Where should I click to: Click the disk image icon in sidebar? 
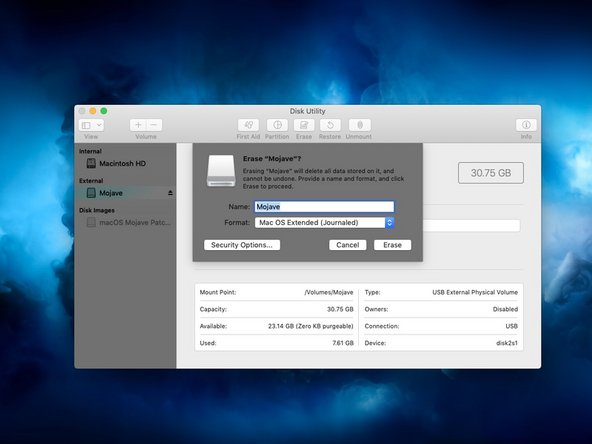91,222
